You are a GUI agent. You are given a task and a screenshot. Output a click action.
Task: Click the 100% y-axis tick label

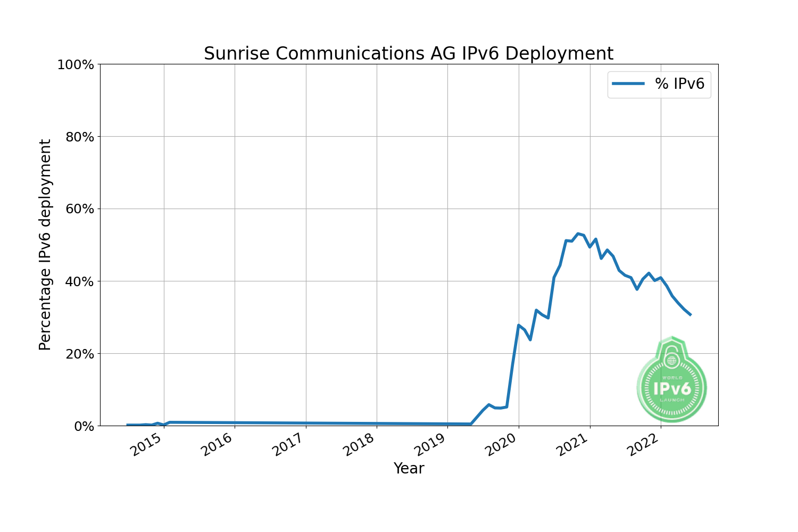click(x=75, y=65)
